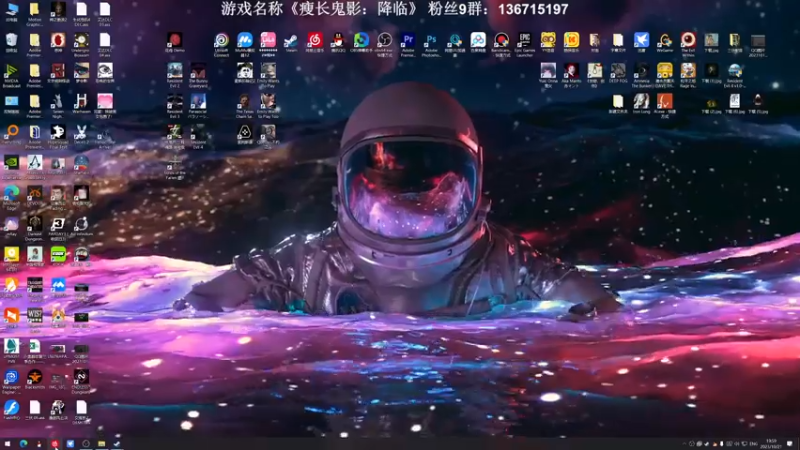Open Xunlei blue bird icon
Screen dimensions: 800x450
click(x=641, y=43)
